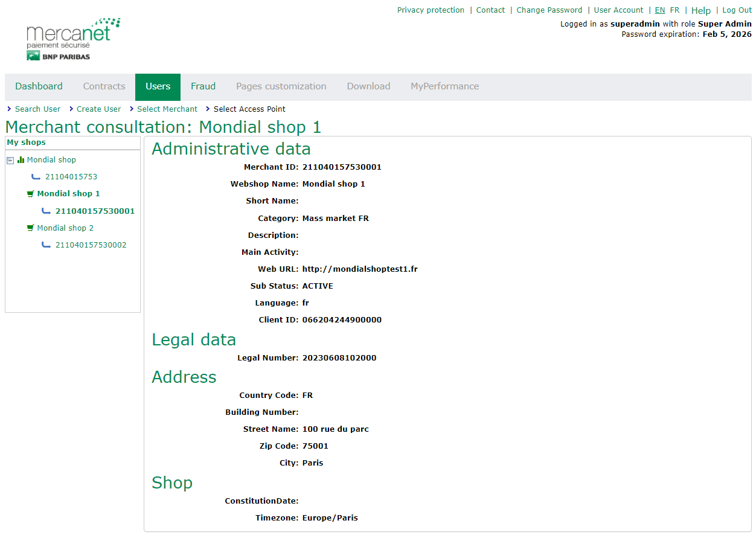Click the Mercanet BNP Paribas logo
The width and height of the screenshot is (756, 535).
click(x=73, y=39)
